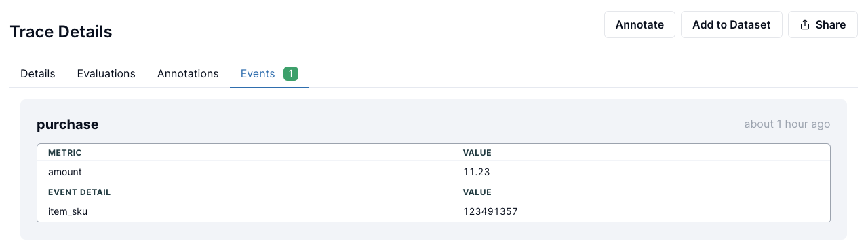Click the green Events count badge

coord(291,73)
